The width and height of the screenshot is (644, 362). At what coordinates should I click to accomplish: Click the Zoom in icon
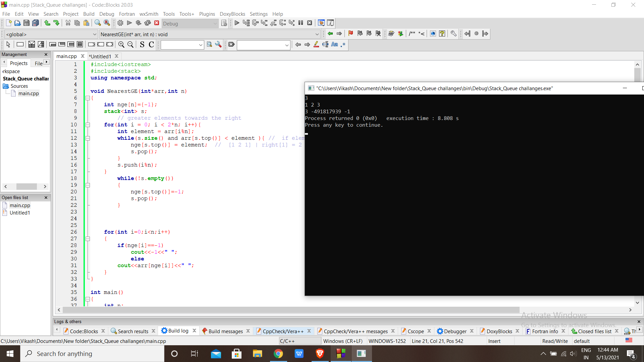[x=121, y=45]
